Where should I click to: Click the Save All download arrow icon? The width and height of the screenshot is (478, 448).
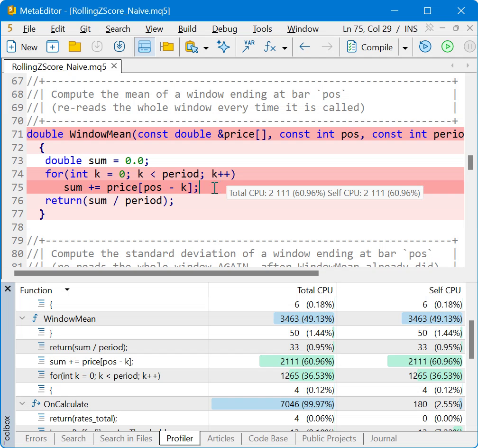coord(119,47)
